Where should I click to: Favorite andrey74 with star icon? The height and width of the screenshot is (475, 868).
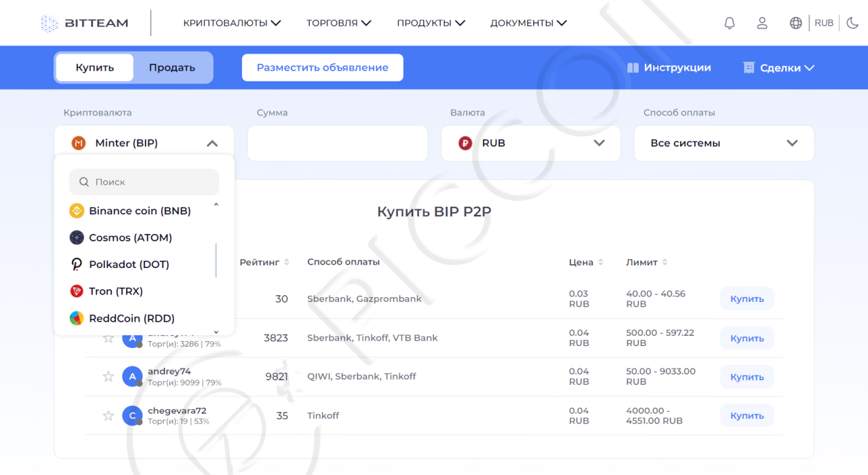tap(108, 377)
